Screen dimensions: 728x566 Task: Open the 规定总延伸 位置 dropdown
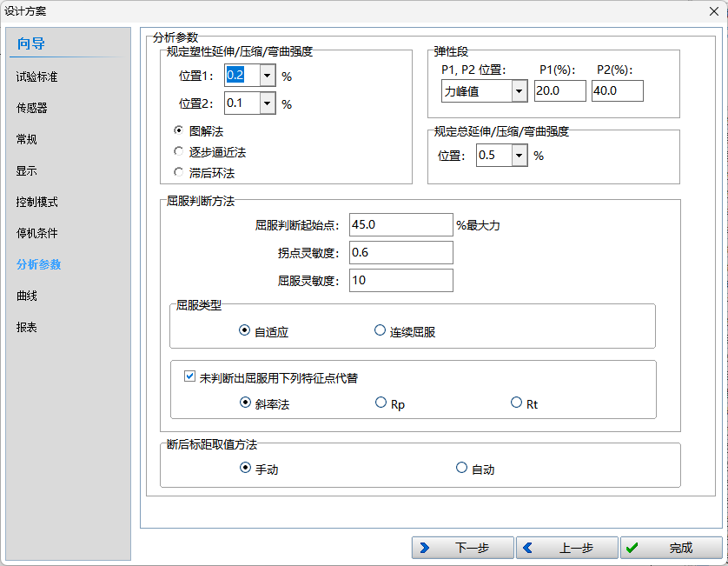click(520, 156)
